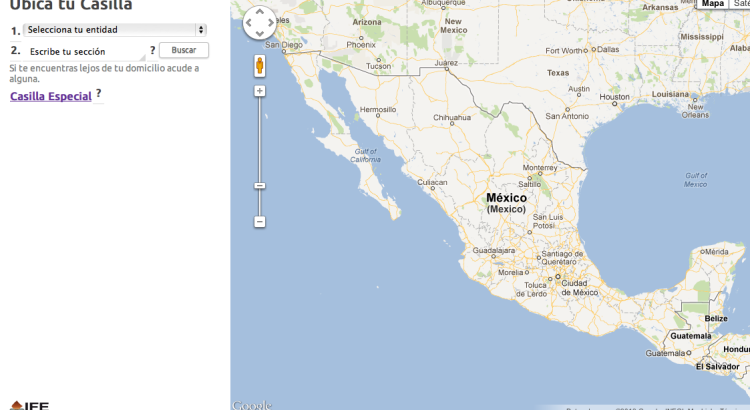Click the Culiacan city label
The height and width of the screenshot is (410, 750).
click(x=432, y=182)
